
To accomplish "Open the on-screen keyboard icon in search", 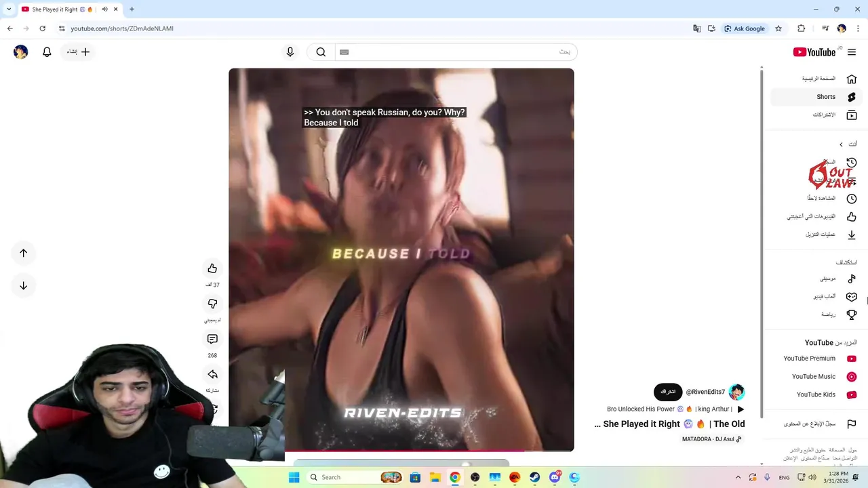I will pyautogui.click(x=344, y=52).
